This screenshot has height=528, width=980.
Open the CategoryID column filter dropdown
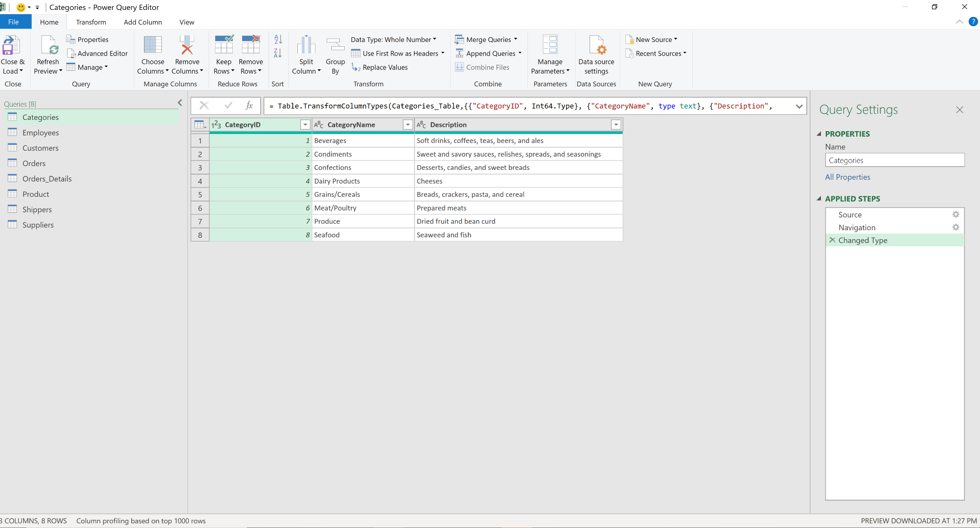tap(305, 125)
